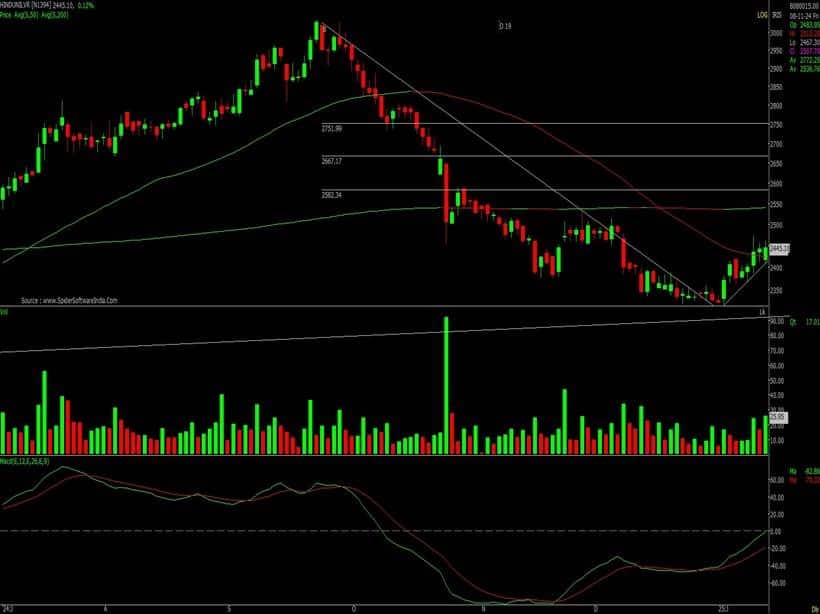Click the 2582.34 Fibonacci level label

(331, 194)
